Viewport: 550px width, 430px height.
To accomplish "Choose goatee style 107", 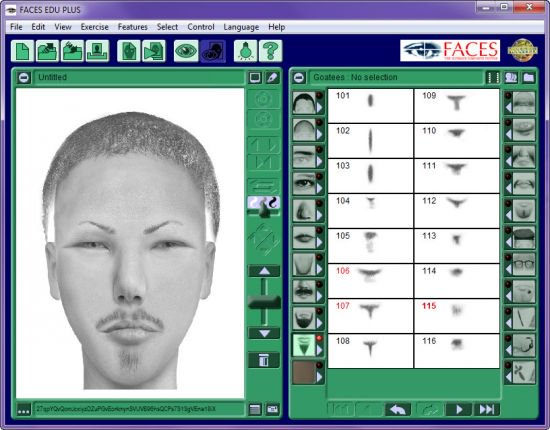I will 370,316.
